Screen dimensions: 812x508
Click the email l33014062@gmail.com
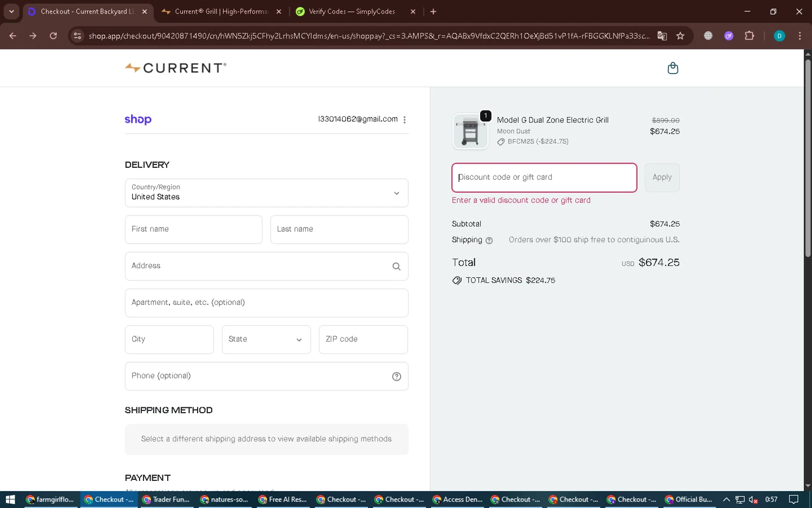click(358, 119)
